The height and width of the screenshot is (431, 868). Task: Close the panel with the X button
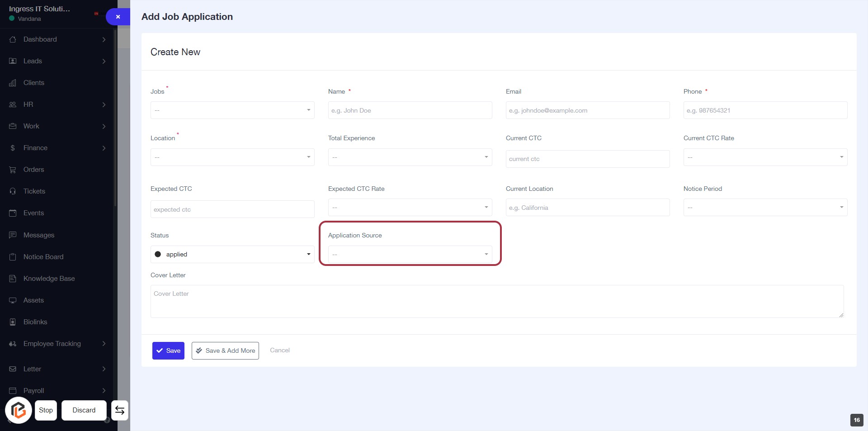118,17
